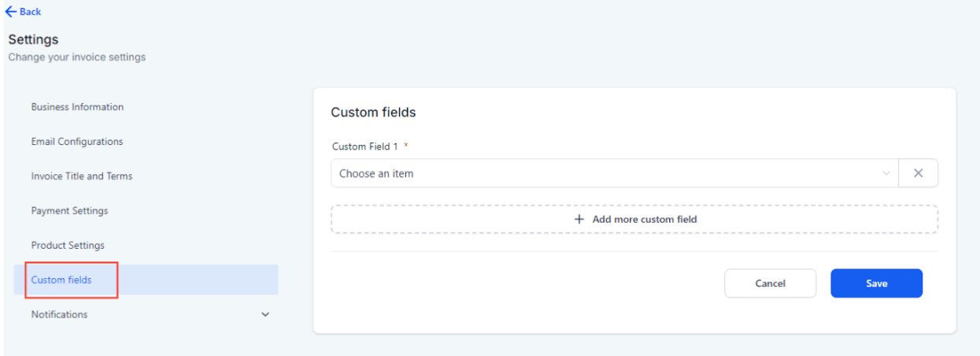Open the Payment Settings section
The height and width of the screenshot is (356, 980).
coord(70,211)
